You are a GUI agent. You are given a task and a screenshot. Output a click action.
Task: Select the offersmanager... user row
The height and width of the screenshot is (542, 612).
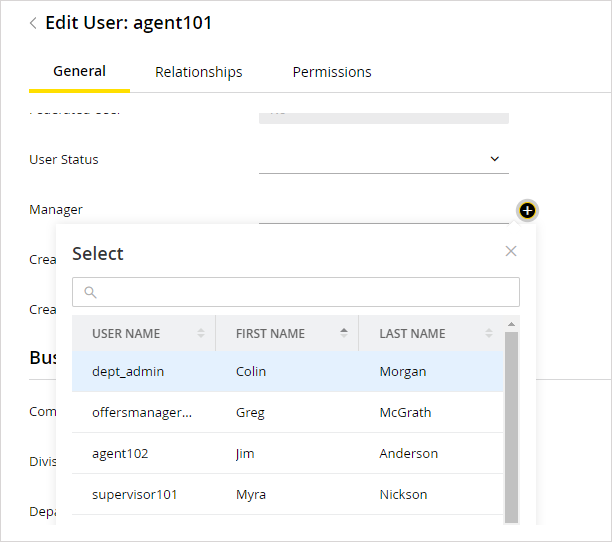(x=288, y=412)
